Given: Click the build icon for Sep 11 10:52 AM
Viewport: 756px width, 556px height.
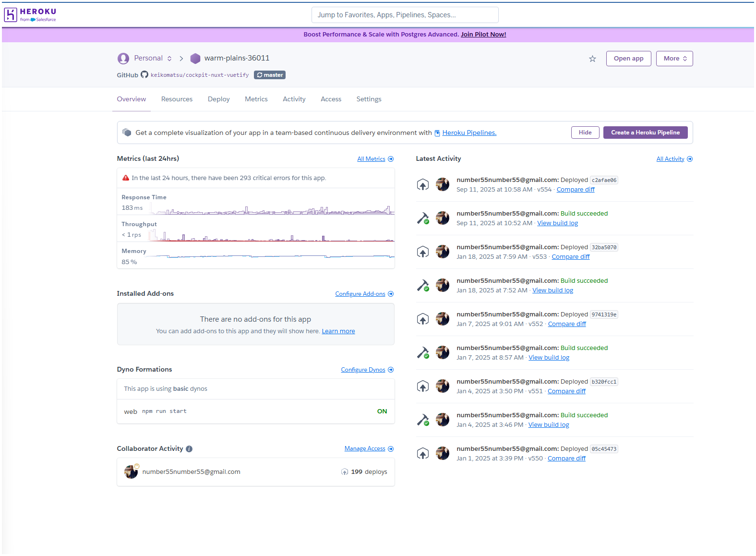Looking at the screenshot, I should [x=422, y=218].
